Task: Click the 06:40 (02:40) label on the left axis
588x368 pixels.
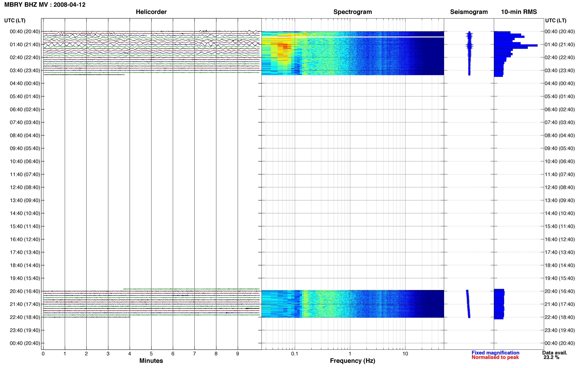Action: (x=25, y=110)
